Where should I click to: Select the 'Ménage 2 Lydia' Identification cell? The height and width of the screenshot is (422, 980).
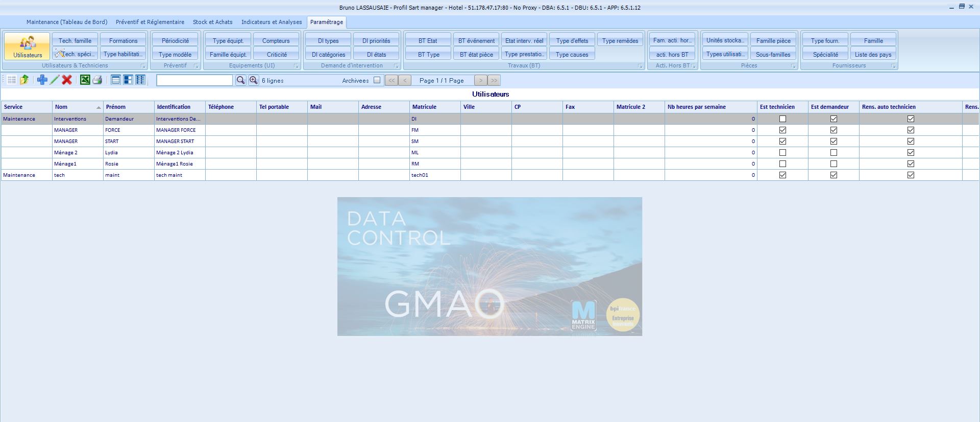(x=180, y=152)
